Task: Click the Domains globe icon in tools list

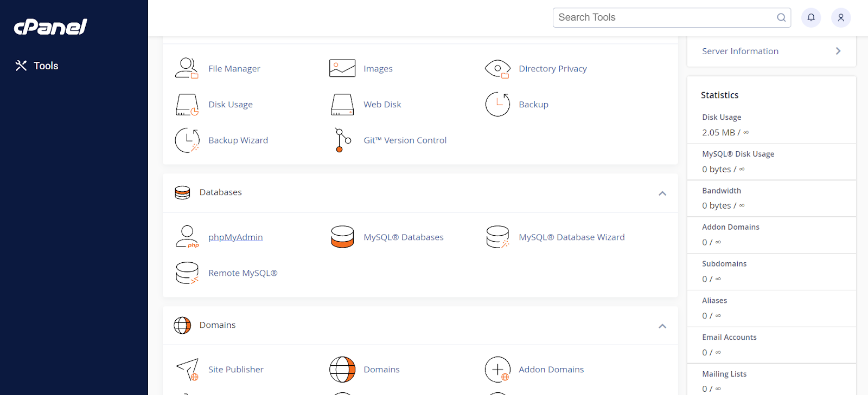Action: click(x=342, y=370)
